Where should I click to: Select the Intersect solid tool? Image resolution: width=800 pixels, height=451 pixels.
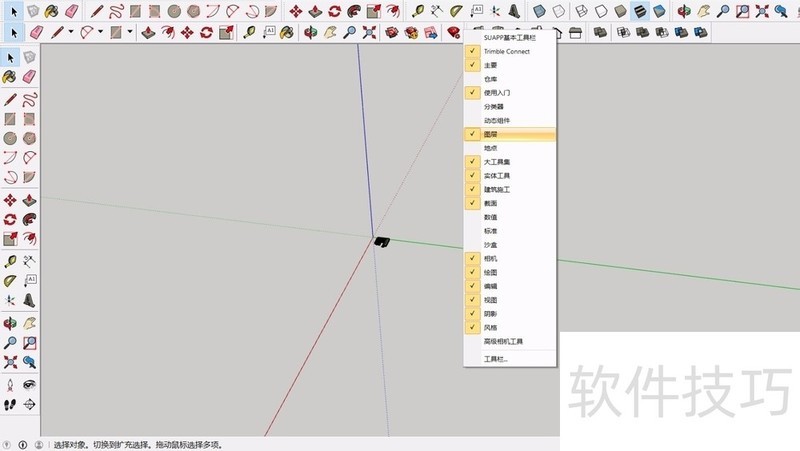(623, 33)
